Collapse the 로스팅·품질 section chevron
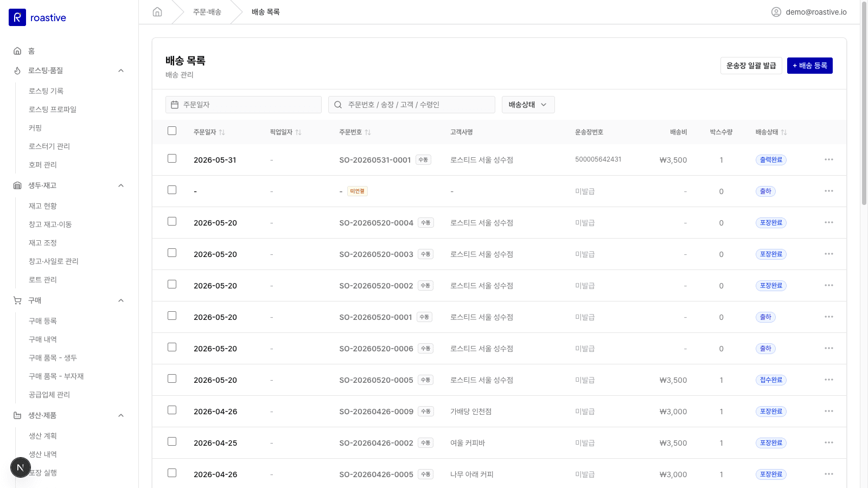The height and width of the screenshot is (488, 868). pyautogui.click(x=121, y=70)
